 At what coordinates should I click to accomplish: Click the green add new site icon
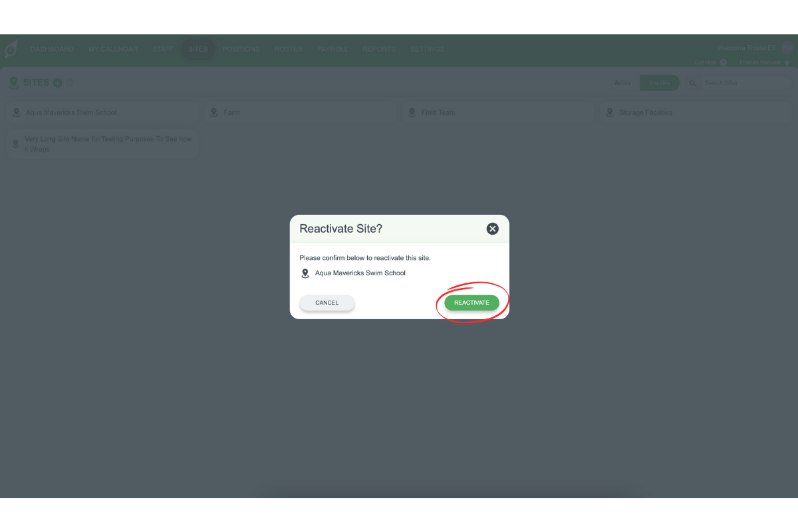[59, 82]
